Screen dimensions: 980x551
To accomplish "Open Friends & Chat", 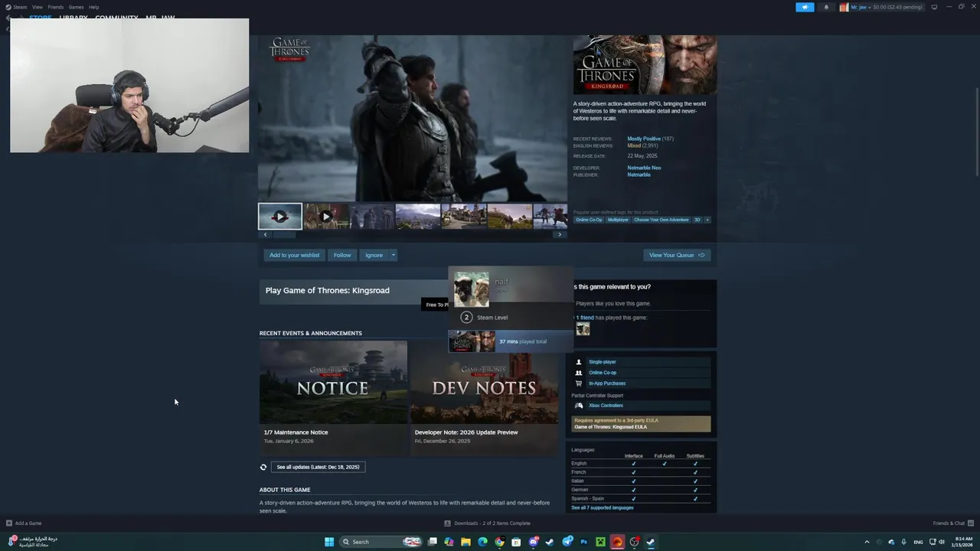I will tap(952, 523).
